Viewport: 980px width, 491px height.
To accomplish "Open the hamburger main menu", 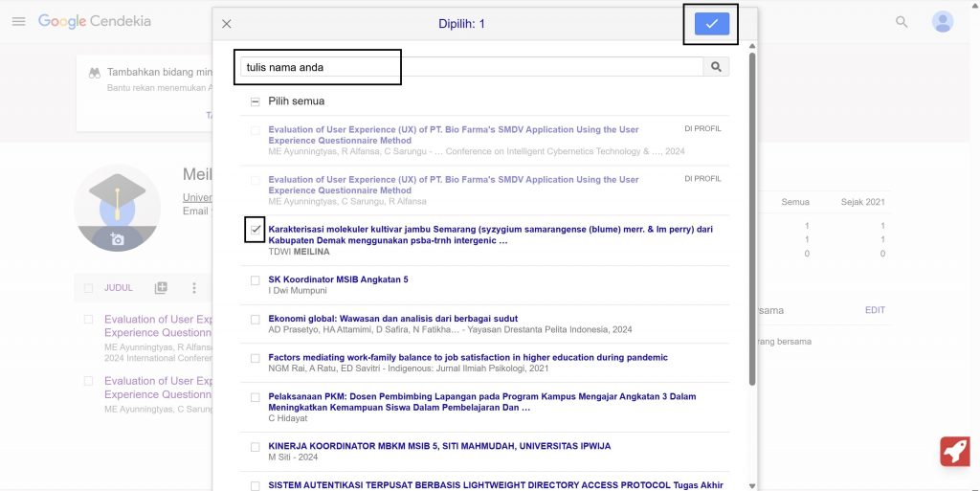I will [19, 21].
